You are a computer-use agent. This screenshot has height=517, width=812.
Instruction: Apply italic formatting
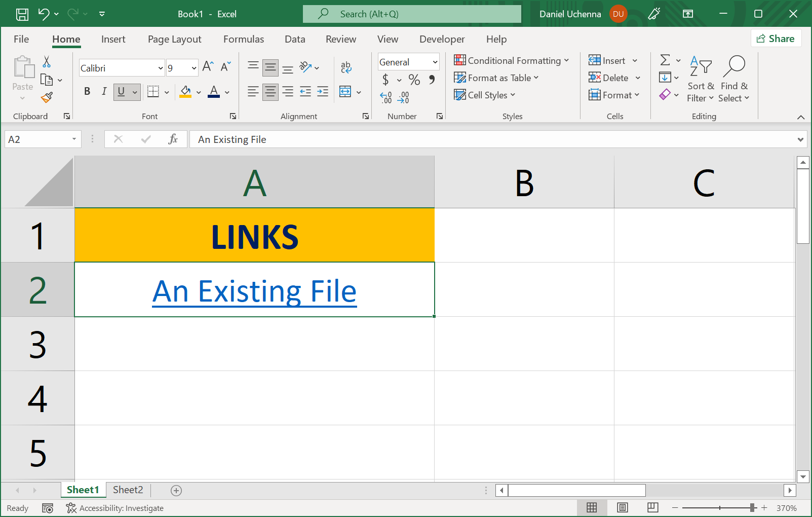point(104,92)
